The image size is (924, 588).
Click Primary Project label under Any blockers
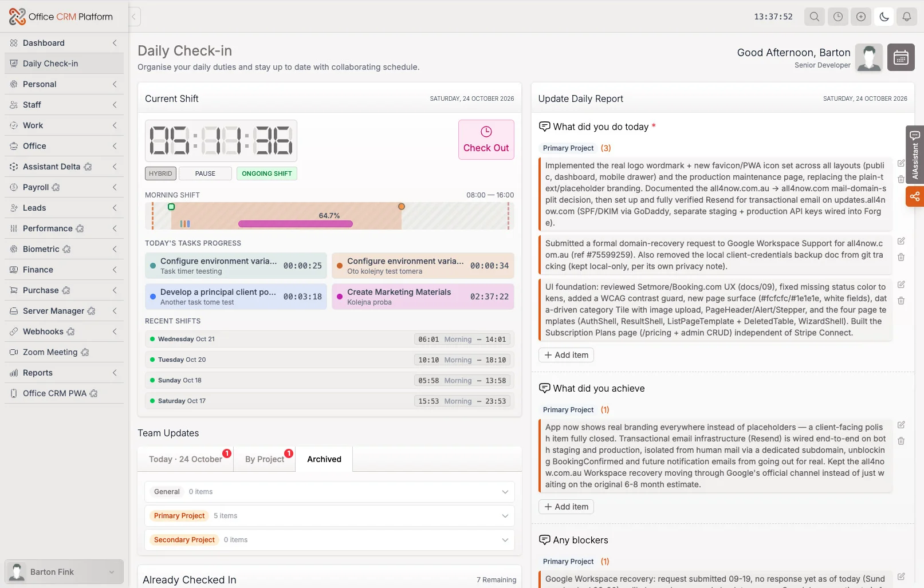tap(568, 562)
